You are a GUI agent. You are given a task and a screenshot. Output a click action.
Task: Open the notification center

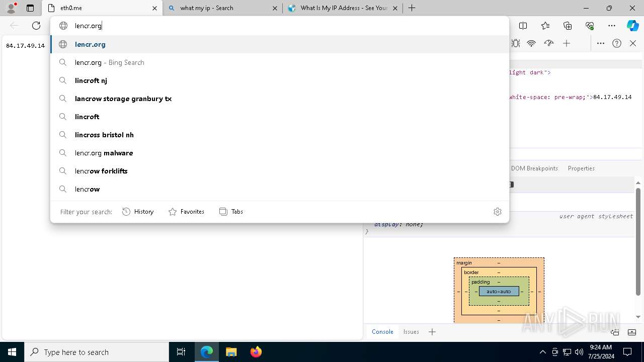click(627, 352)
